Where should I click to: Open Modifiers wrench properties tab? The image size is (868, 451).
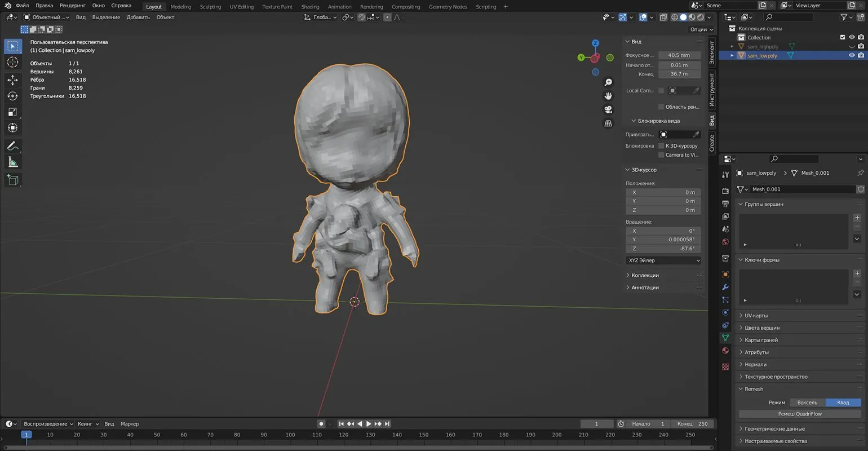click(725, 287)
